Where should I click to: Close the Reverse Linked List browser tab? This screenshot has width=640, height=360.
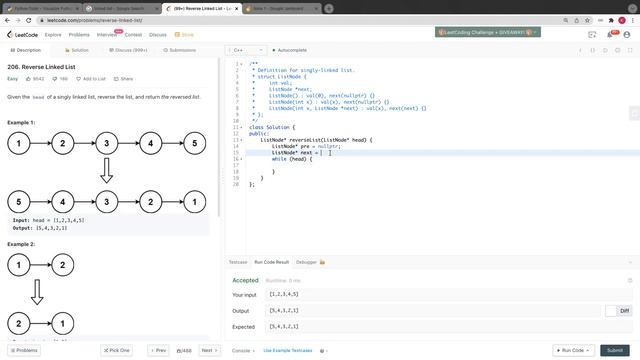pos(236,8)
